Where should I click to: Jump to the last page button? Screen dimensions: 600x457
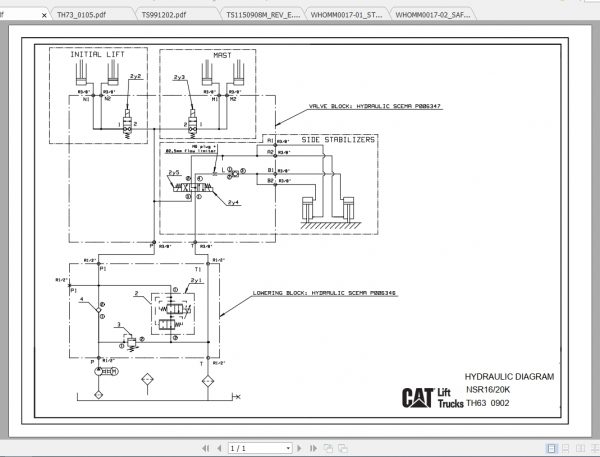(313, 448)
